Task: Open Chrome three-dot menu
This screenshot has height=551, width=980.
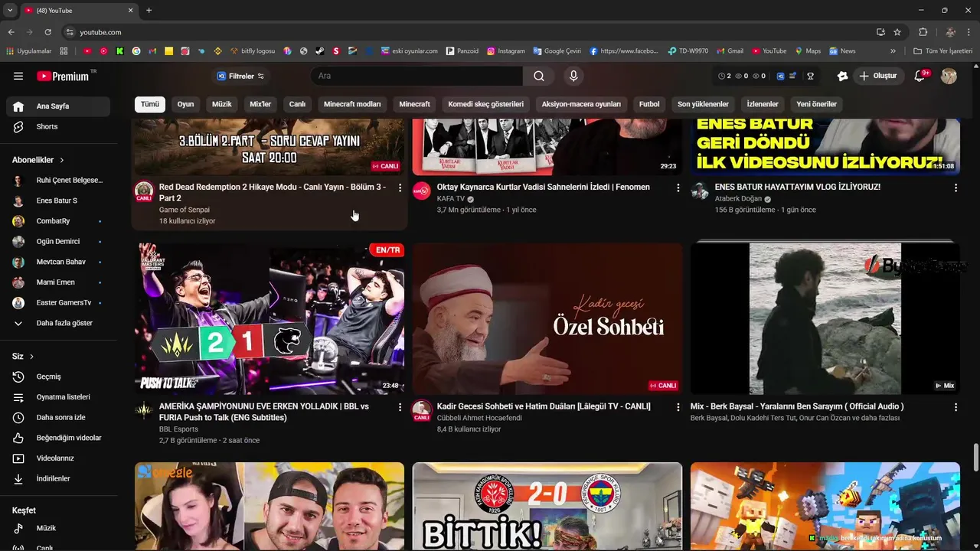Action: 969,32
